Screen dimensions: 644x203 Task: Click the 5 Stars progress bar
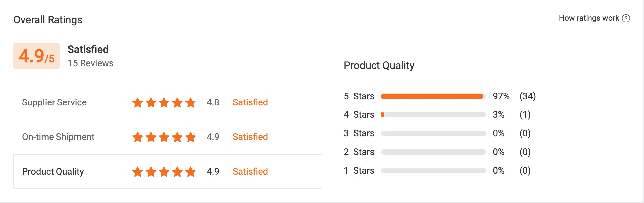point(433,96)
